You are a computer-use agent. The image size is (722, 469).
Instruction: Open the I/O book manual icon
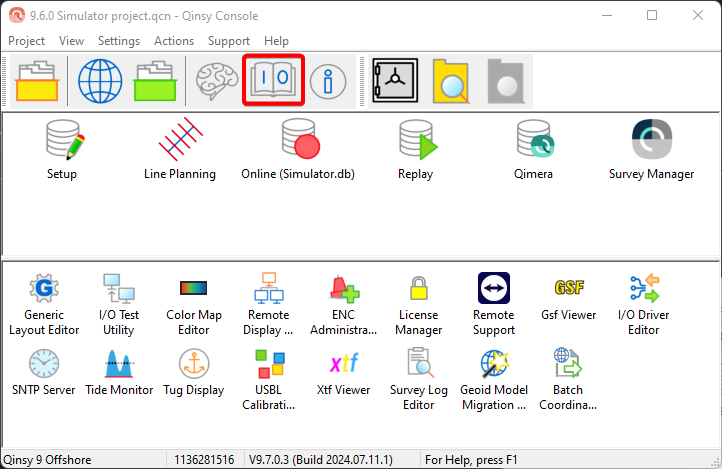tap(273, 80)
